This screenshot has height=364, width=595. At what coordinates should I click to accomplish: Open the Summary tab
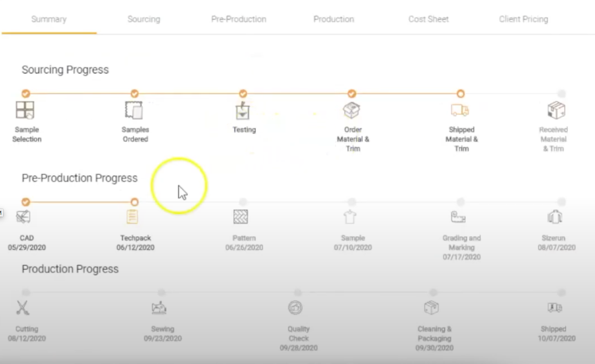pyautogui.click(x=49, y=19)
